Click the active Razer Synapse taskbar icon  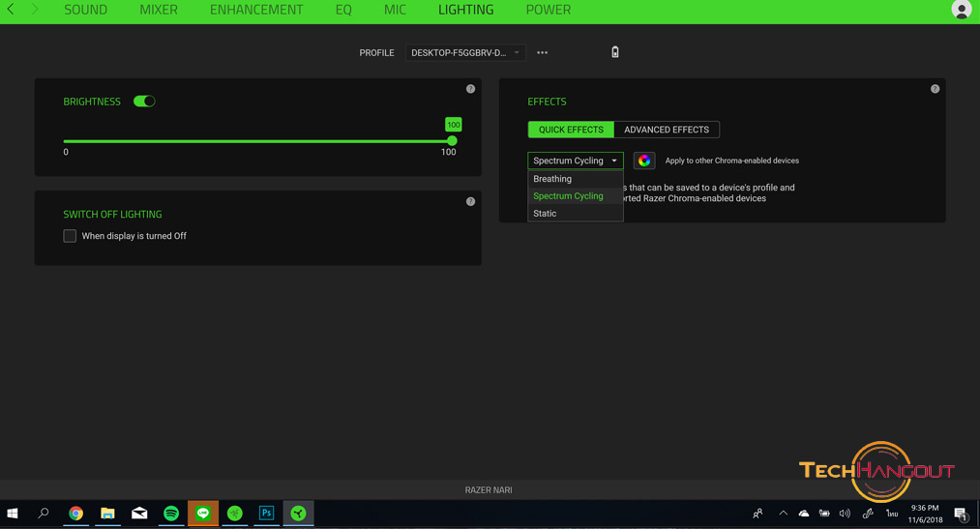[299, 514]
